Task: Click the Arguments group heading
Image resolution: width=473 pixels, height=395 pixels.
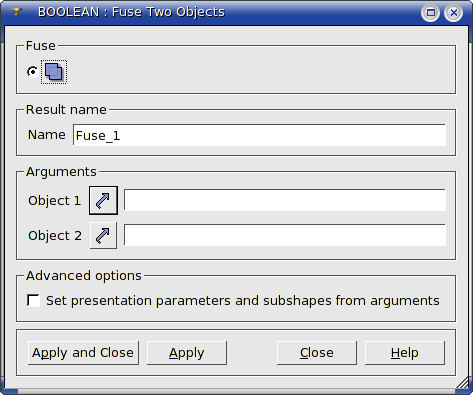Action: coord(61,172)
